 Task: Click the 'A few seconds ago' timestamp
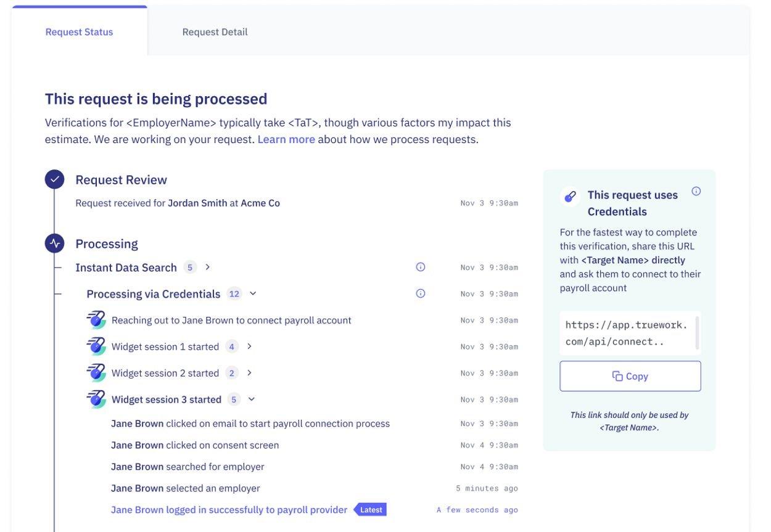pos(477,510)
